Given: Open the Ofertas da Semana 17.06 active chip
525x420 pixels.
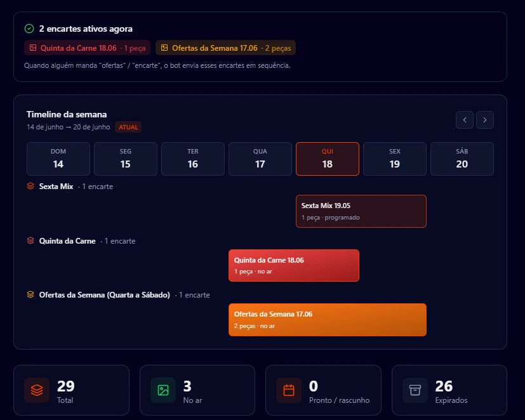Looking at the screenshot, I should [x=225, y=48].
